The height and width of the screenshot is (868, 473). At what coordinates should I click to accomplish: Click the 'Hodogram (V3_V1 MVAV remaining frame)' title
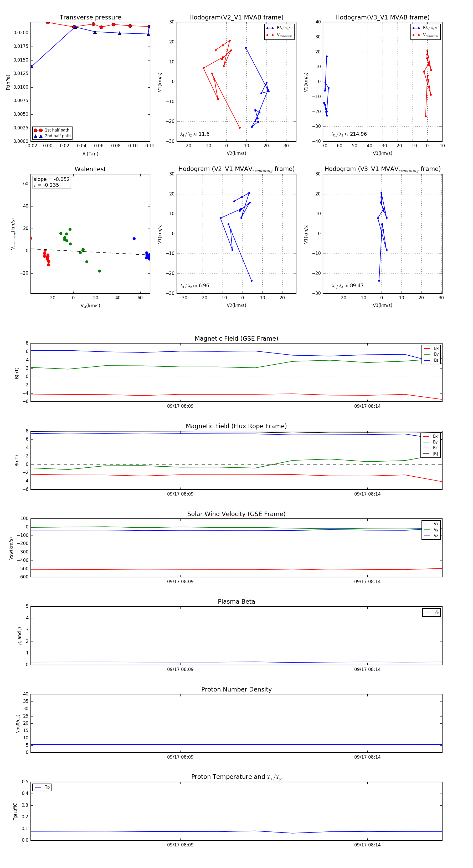382,169
